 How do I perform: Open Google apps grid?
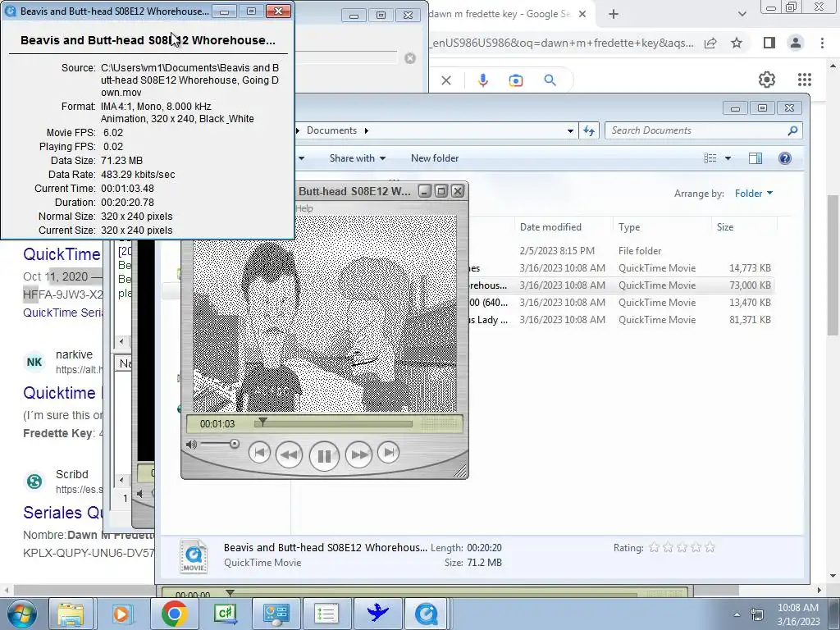click(x=805, y=80)
